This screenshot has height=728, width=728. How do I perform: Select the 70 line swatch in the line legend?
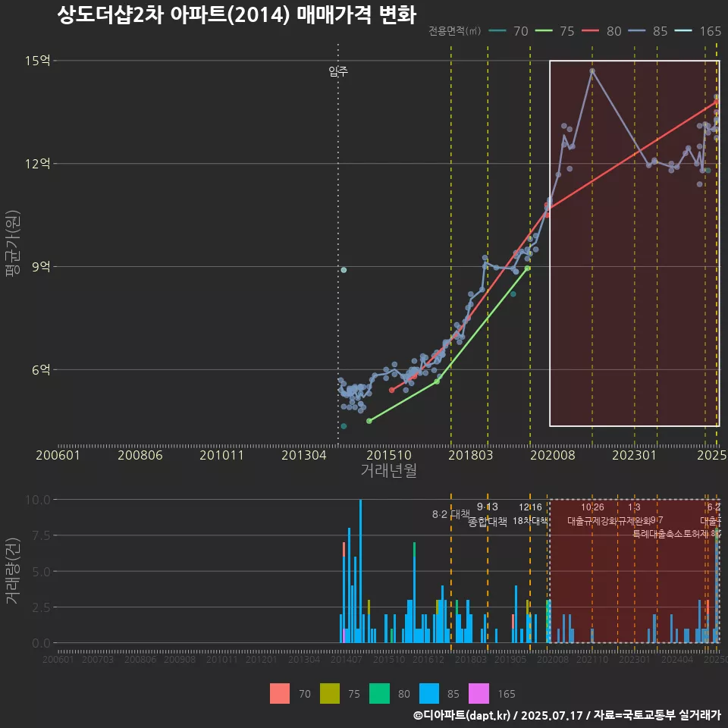[x=497, y=31]
